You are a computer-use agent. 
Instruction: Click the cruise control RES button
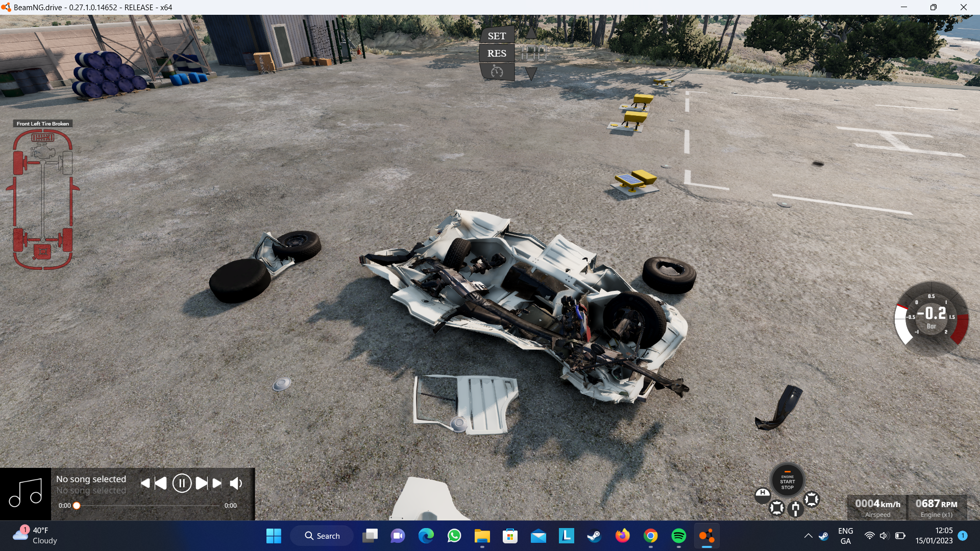tap(497, 53)
